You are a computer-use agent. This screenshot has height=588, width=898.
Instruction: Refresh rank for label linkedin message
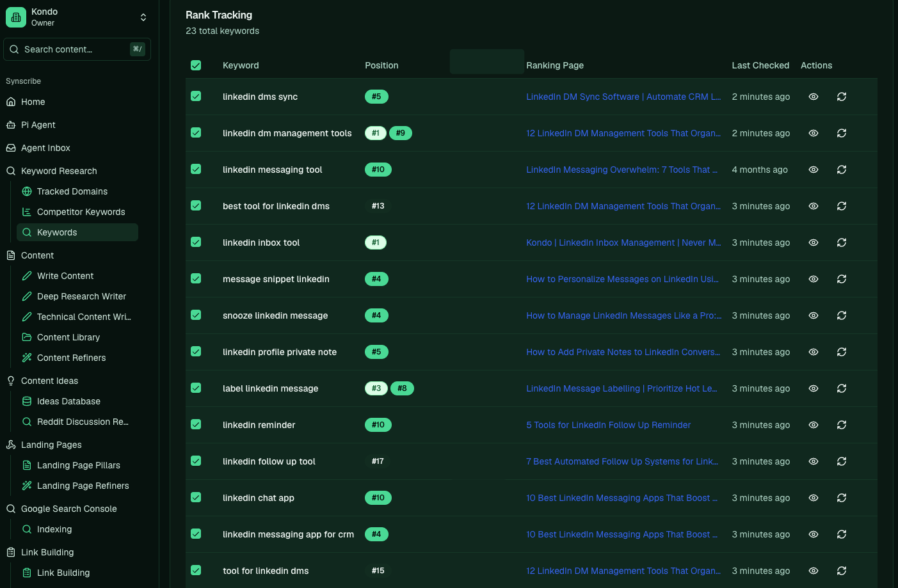[x=842, y=388]
